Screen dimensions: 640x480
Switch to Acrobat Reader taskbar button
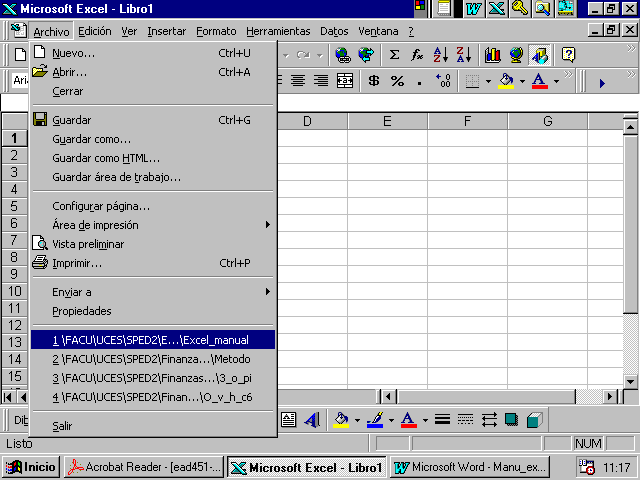(x=144, y=467)
